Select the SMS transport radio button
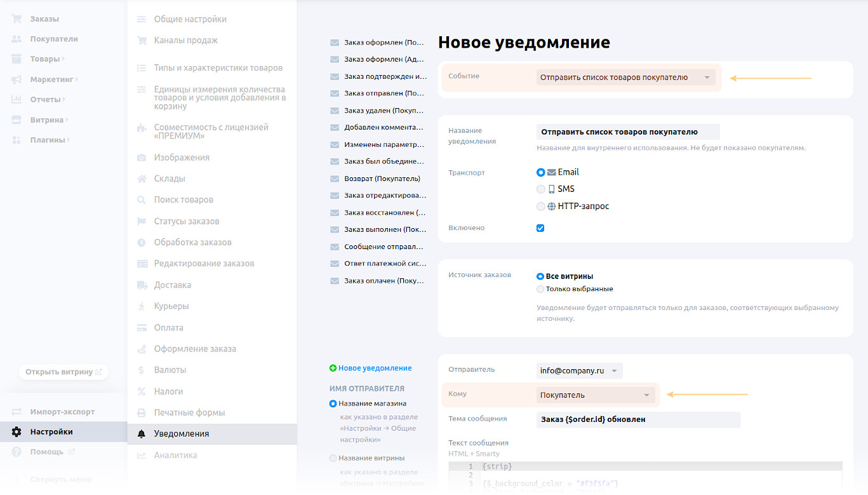Image resolution: width=868 pixels, height=495 pixels. click(541, 189)
